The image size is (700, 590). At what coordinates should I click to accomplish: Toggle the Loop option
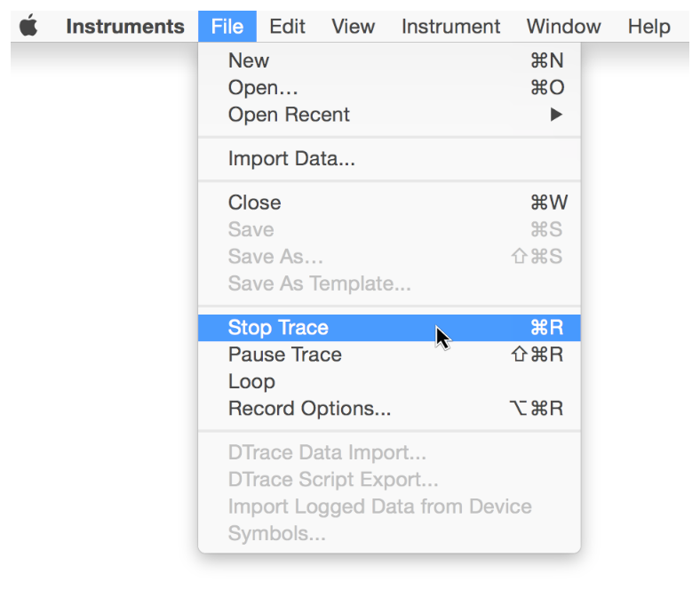click(x=251, y=381)
